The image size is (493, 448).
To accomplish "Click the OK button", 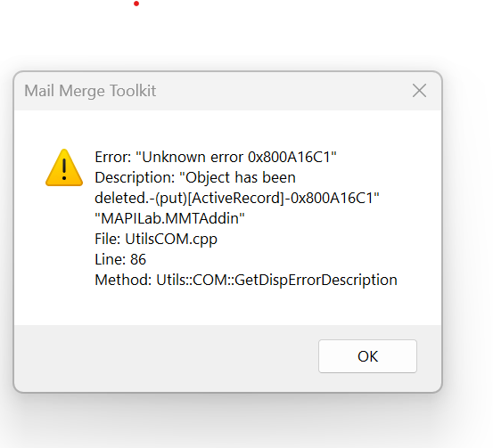I will pyautogui.click(x=367, y=356).
